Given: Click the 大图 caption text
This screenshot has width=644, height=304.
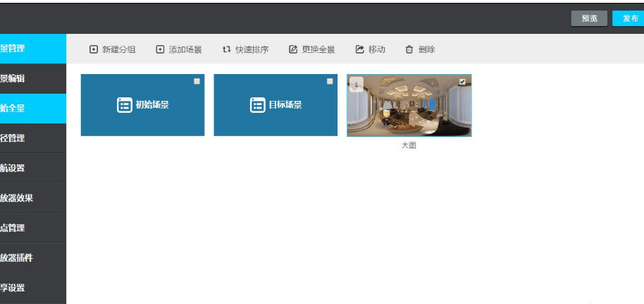Looking at the screenshot, I should click(409, 145).
